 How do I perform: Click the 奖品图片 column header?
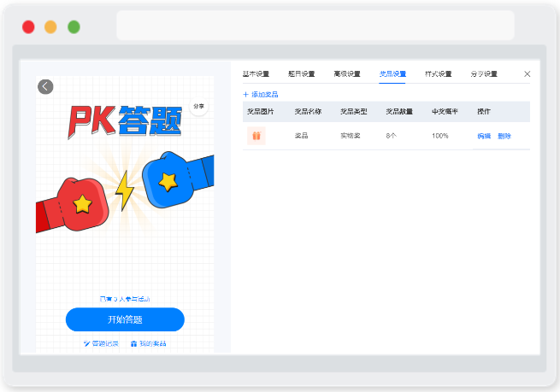point(261,112)
